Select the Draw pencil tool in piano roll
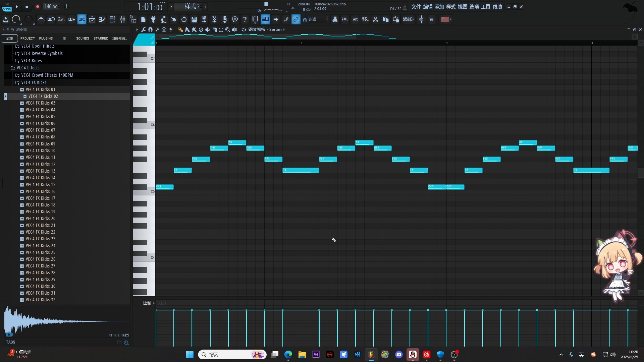Image resolution: width=644 pixels, height=362 pixels. (180, 29)
